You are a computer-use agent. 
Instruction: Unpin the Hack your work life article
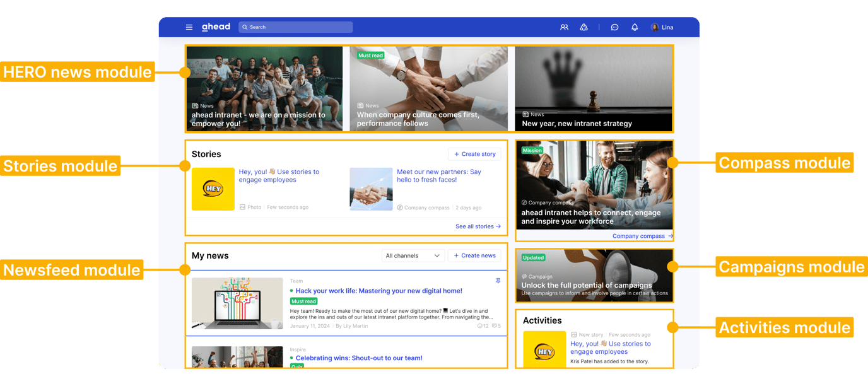click(499, 280)
